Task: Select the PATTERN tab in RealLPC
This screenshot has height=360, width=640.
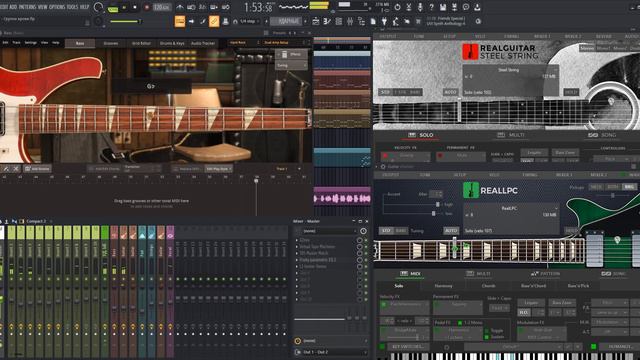Action: click(546, 274)
